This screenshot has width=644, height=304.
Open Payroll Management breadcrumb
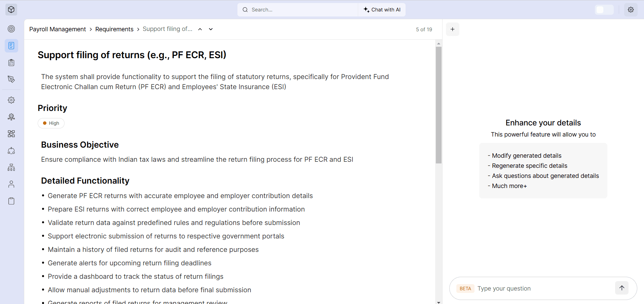(x=58, y=29)
